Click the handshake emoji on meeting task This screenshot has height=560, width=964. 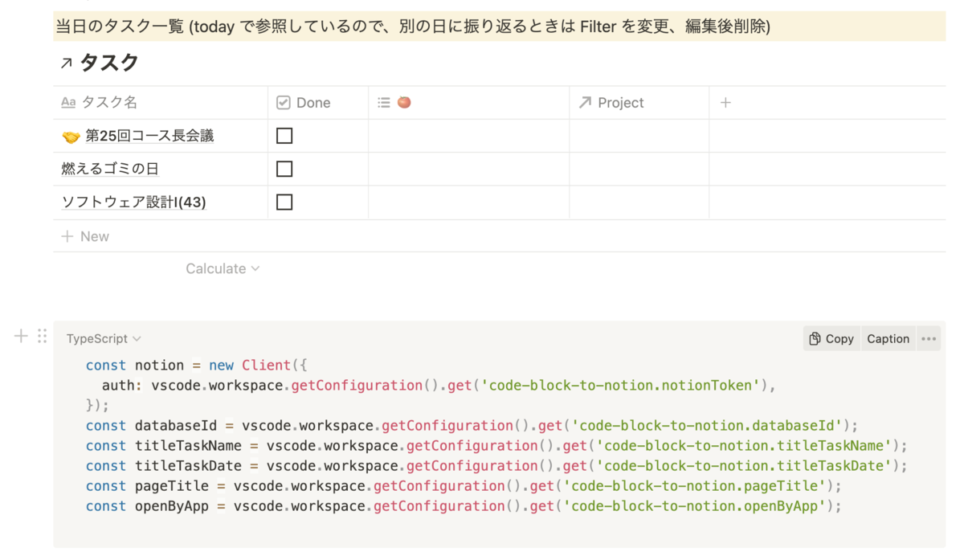click(71, 137)
